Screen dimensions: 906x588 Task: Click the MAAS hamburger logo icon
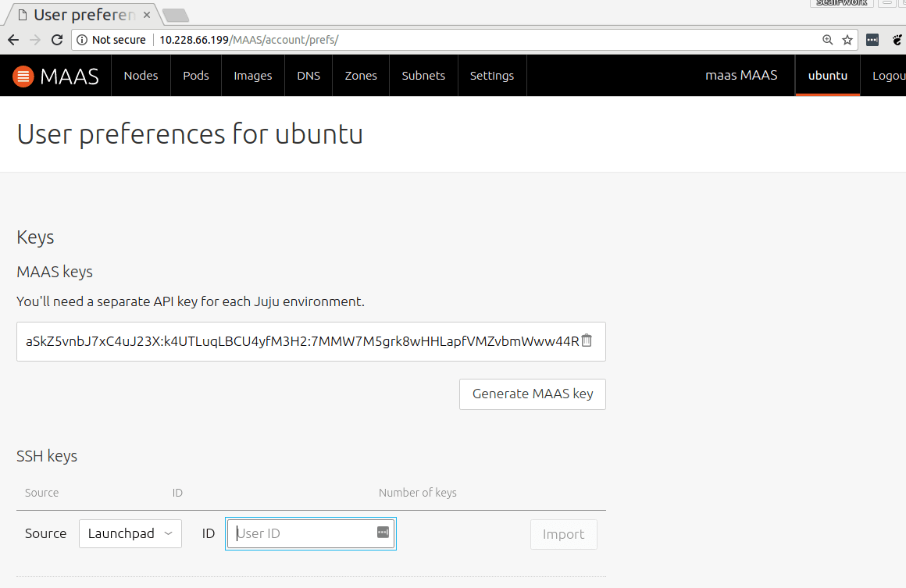pos(23,75)
